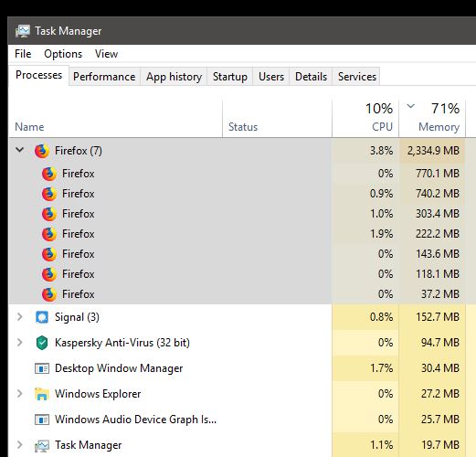Click the Firefox (7) group icon
Viewport: 476px width, 457px height.
[x=42, y=151]
